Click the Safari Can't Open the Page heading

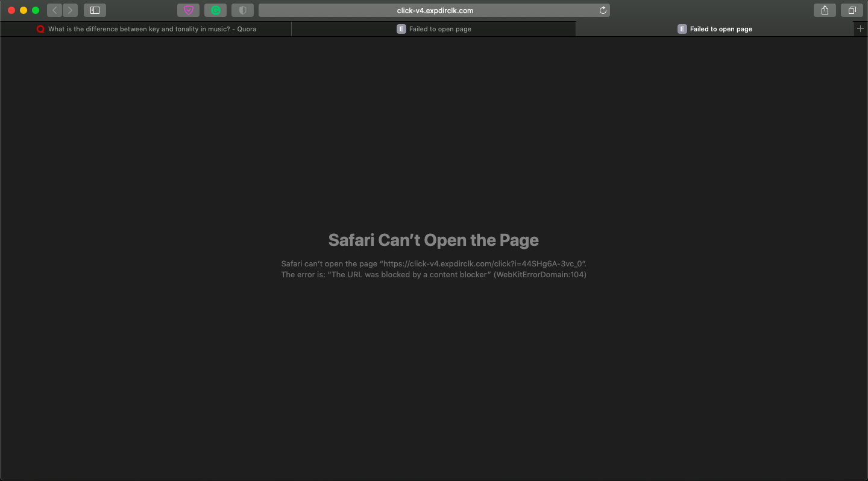click(x=433, y=240)
